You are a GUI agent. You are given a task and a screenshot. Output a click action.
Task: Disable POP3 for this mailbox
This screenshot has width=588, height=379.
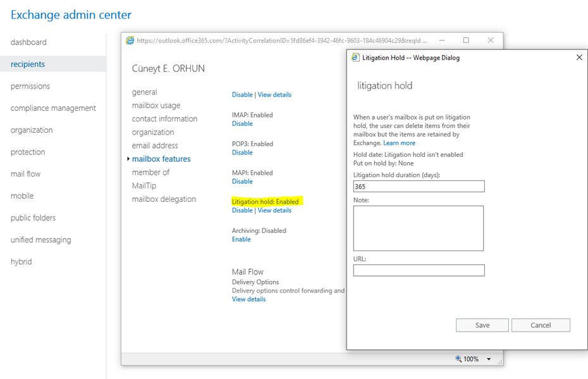click(242, 152)
